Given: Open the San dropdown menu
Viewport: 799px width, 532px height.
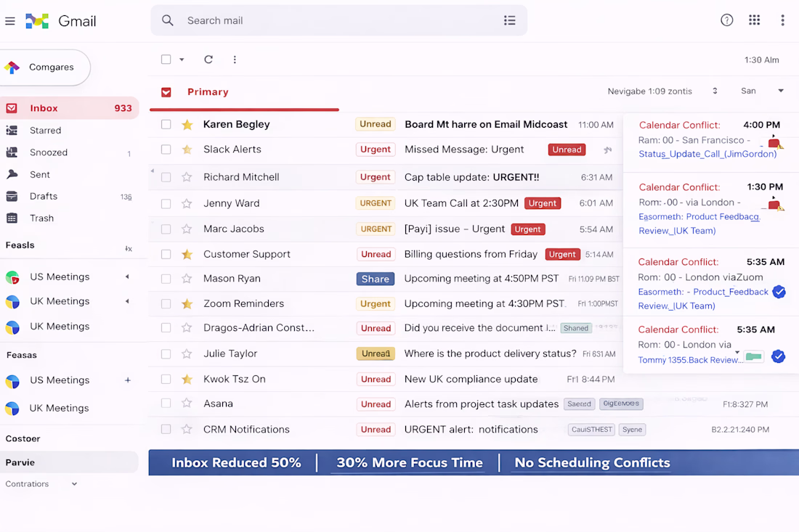Looking at the screenshot, I should pos(780,91).
